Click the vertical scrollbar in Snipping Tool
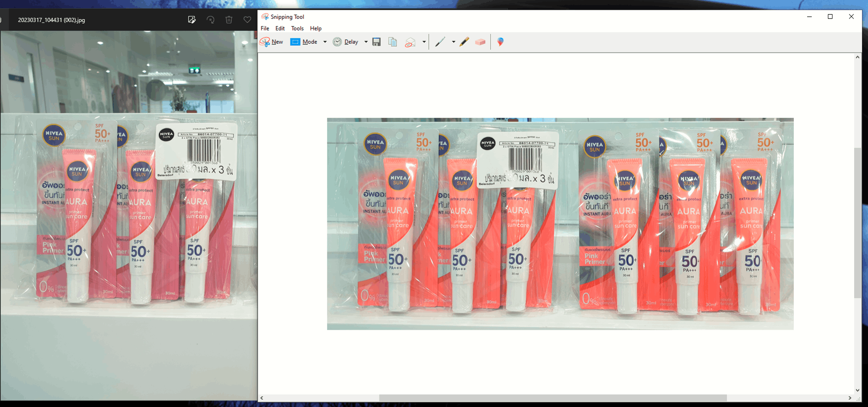This screenshot has height=407, width=868. click(857, 223)
